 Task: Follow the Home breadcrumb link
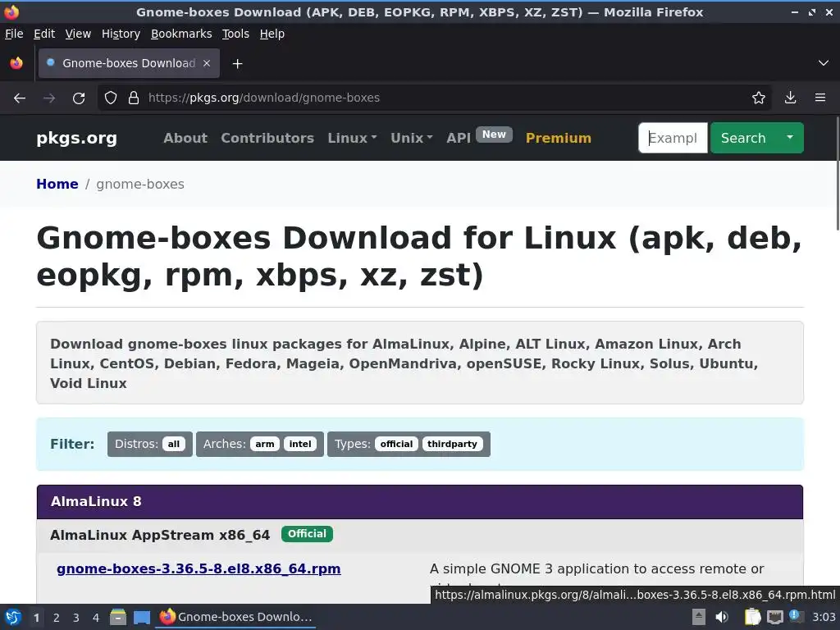point(57,185)
